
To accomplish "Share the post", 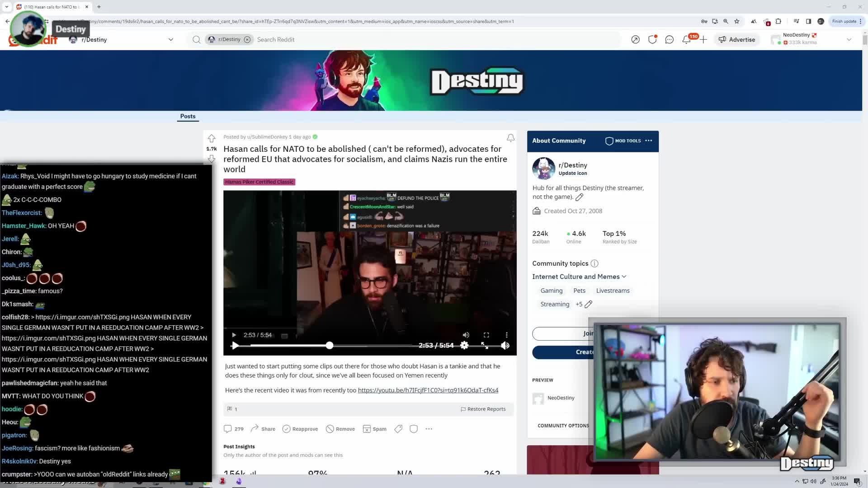I will (x=263, y=429).
